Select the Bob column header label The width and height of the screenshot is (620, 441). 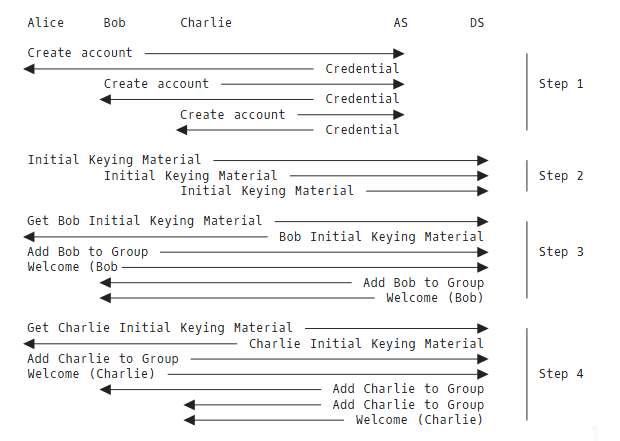pos(115,23)
